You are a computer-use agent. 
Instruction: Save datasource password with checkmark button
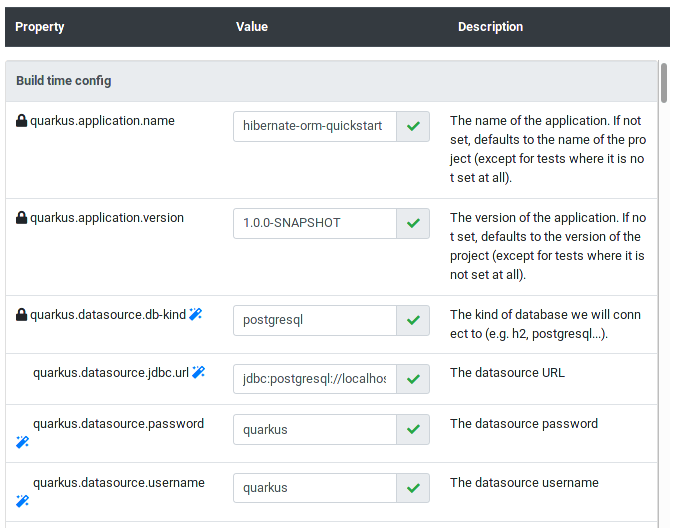(413, 430)
